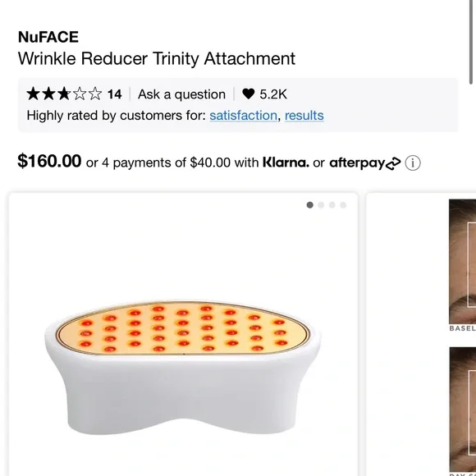The height and width of the screenshot is (476, 476).
Task: Click the first filled rating star
Action: [33, 94]
